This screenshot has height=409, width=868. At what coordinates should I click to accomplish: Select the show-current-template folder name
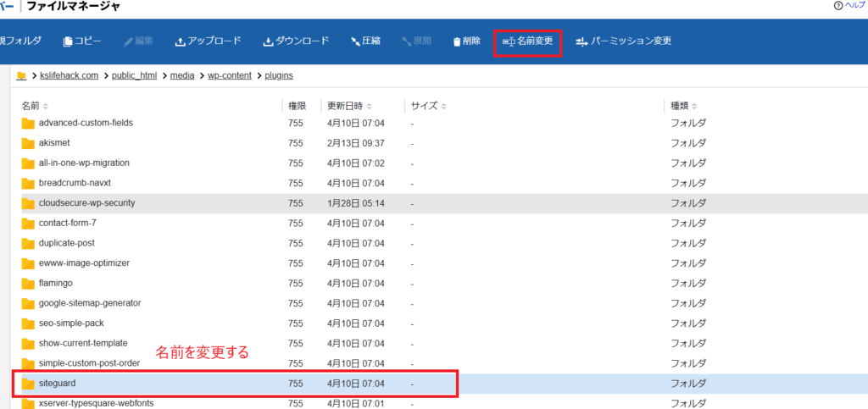pyautogui.click(x=84, y=343)
